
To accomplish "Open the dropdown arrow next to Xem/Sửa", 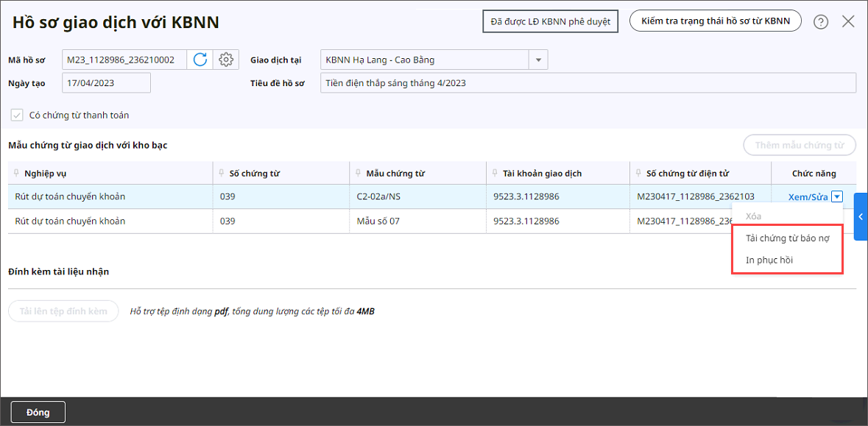I will coord(836,196).
